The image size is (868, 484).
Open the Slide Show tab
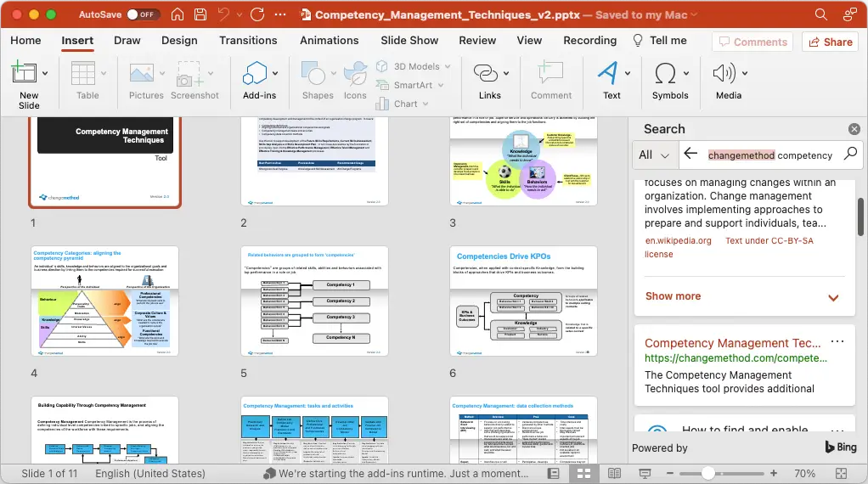pos(409,41)
